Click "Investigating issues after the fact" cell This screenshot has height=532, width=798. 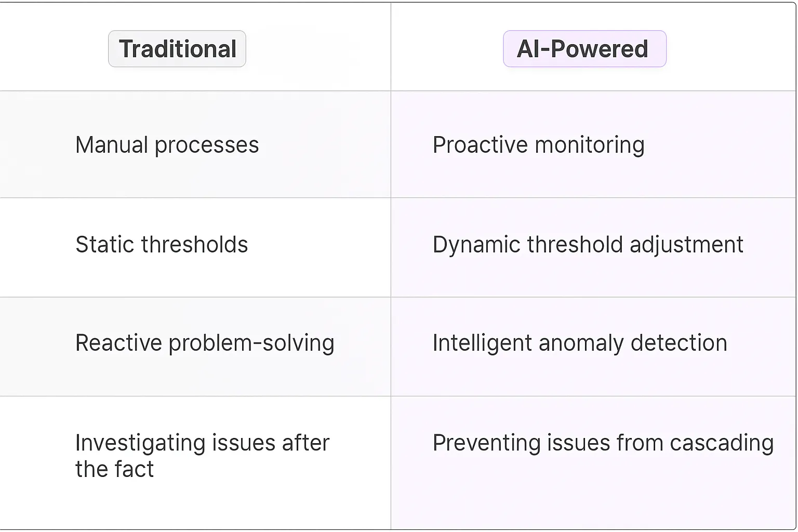click(x=202, y=456)
